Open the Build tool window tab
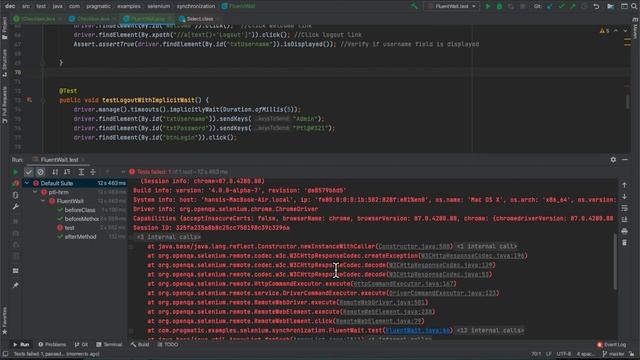This screenshot has height=360, width=640. click(140, 344)
